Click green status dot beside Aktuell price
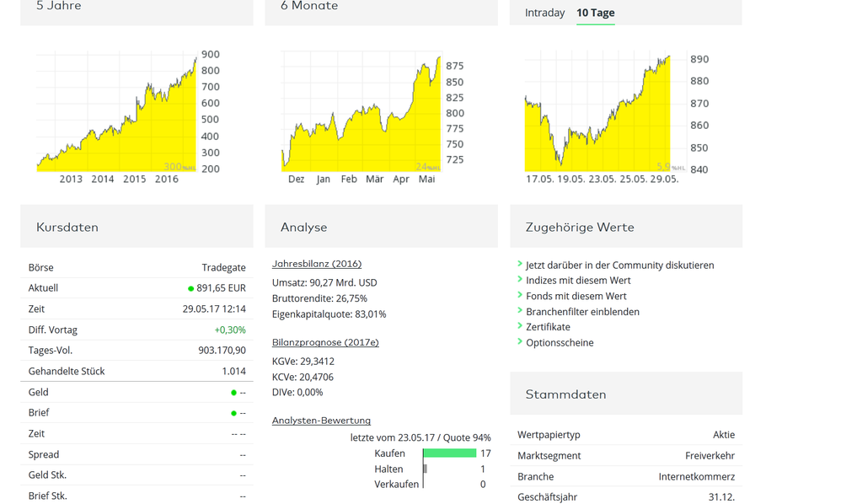The image size is (841, 504). point(191,288)
